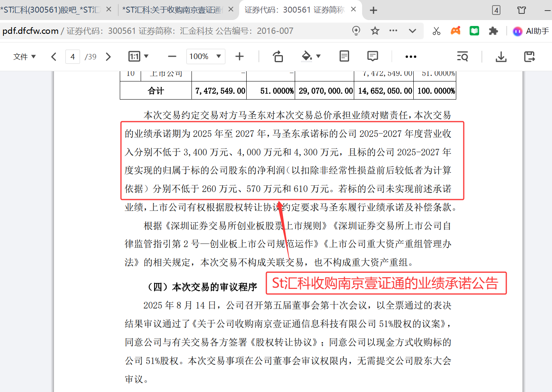Expand the page fit options arrow

click(x=146, y=56)
